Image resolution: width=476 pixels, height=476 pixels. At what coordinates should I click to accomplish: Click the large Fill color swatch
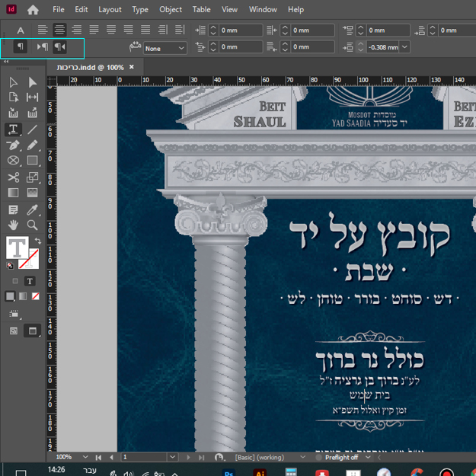click(x=18, y=248)
